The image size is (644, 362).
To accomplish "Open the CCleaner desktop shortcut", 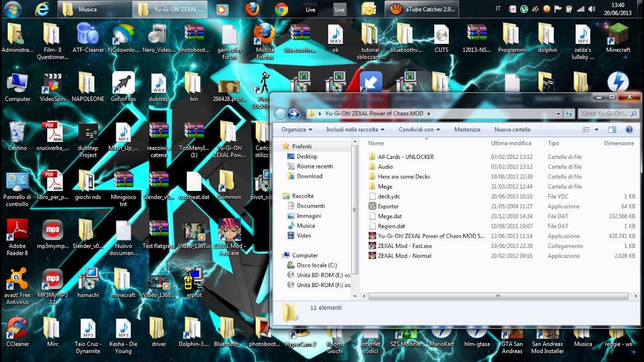I will [18, 332].
